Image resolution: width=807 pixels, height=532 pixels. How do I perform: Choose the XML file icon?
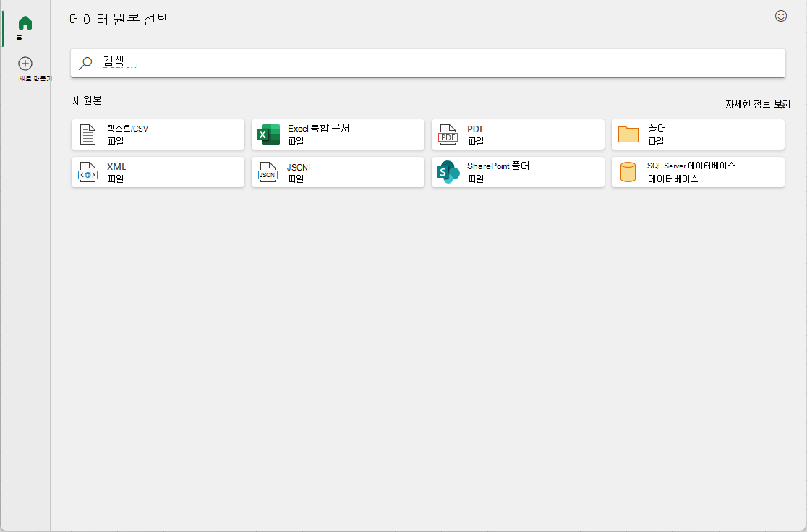(x=88, y=172)
